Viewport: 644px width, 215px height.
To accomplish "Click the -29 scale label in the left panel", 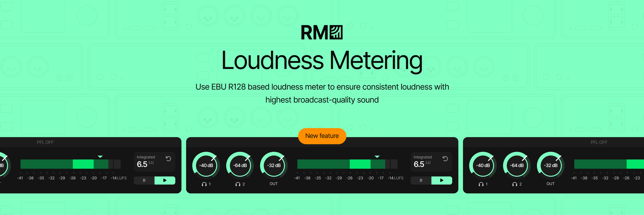I will (x=62, y=178).
